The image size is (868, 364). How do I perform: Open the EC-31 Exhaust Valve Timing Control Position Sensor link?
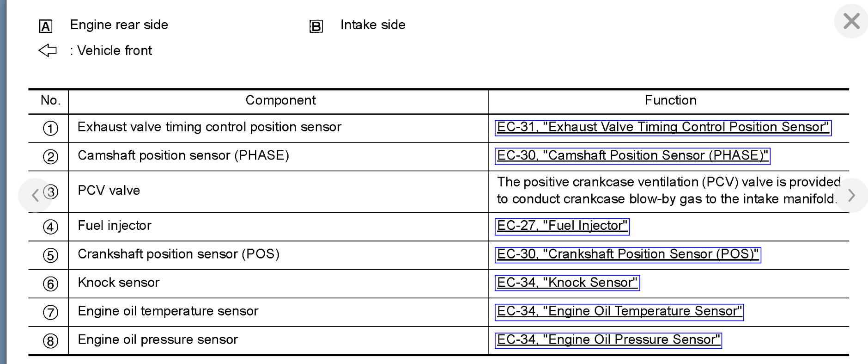pyautogui.click(x=662, y=128)
